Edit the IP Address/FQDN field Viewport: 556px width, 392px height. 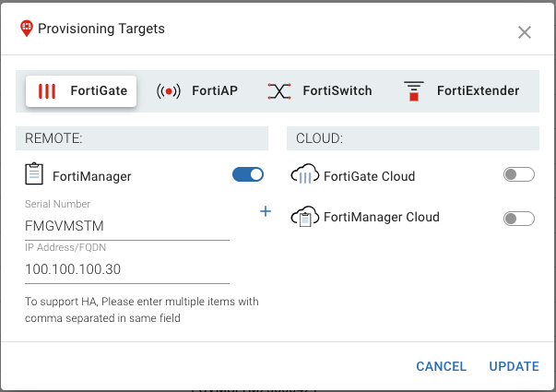(127, 269)
